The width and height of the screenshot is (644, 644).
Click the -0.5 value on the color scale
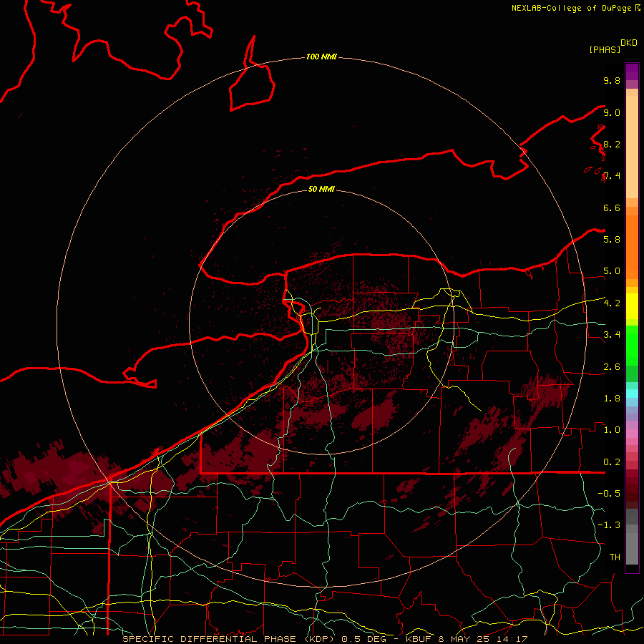609,493
